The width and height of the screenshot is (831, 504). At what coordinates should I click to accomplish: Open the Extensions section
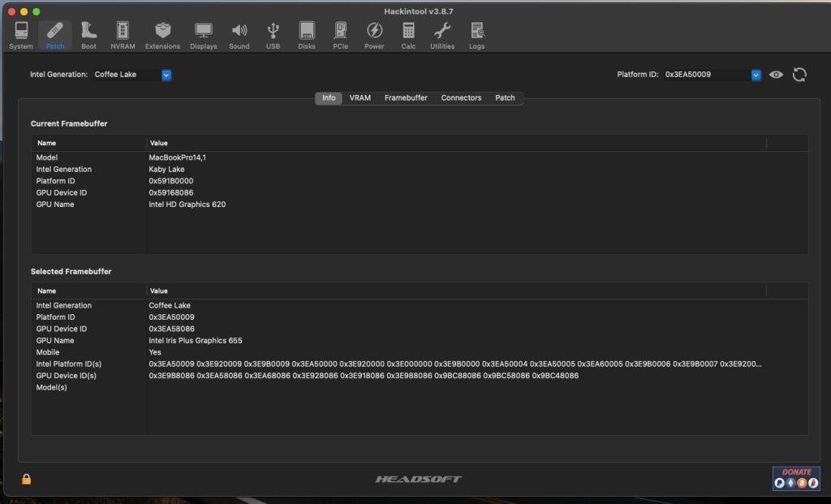coord(162,35)
